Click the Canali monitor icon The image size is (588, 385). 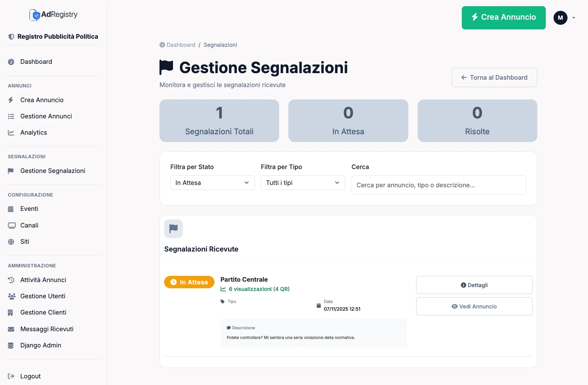click(x=11, y=225)
